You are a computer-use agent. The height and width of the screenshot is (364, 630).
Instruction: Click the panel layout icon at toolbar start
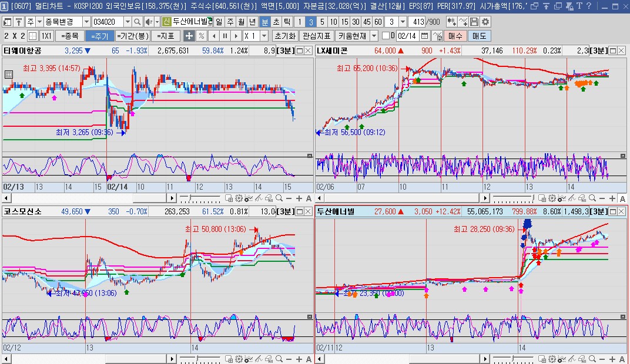[x=7, y=22]
